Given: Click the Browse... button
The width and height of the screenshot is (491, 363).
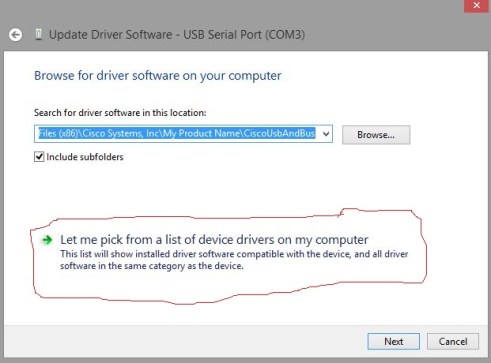Looking at the screenshot, I should pos(376,135).
